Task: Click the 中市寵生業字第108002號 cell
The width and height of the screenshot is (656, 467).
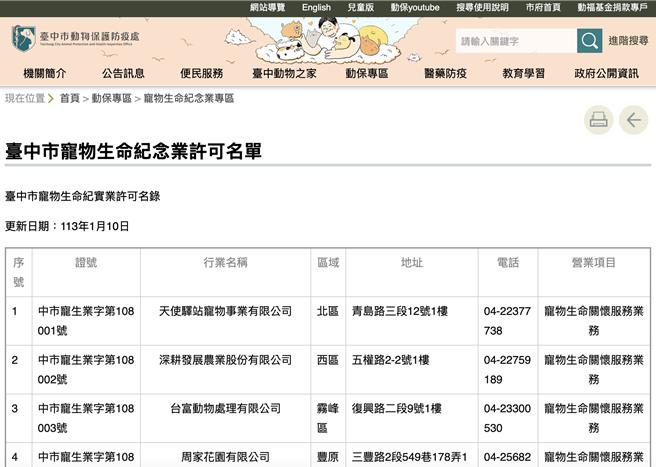Action: click(x=86, y=369)
